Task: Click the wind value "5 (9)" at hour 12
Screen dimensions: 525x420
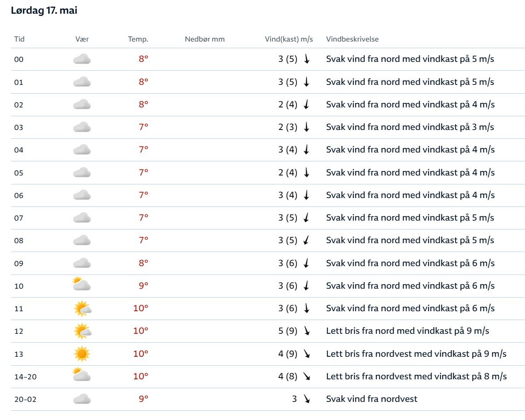Action: point(288,331)
